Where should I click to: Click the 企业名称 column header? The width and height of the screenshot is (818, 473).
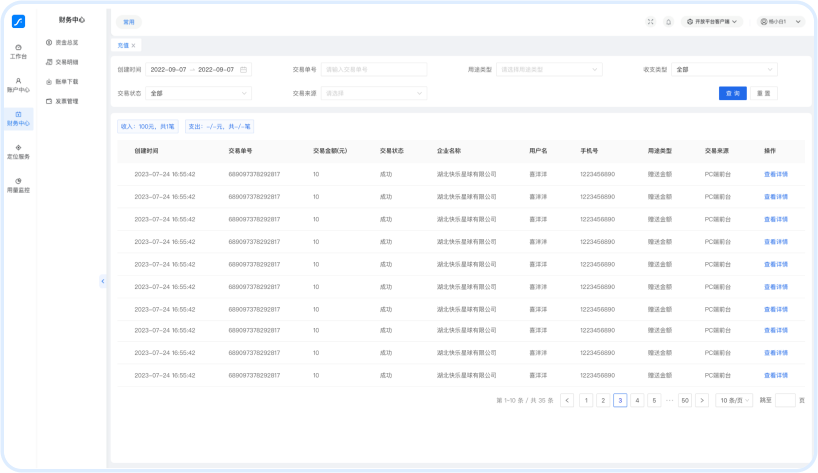(x=449, y=151)
